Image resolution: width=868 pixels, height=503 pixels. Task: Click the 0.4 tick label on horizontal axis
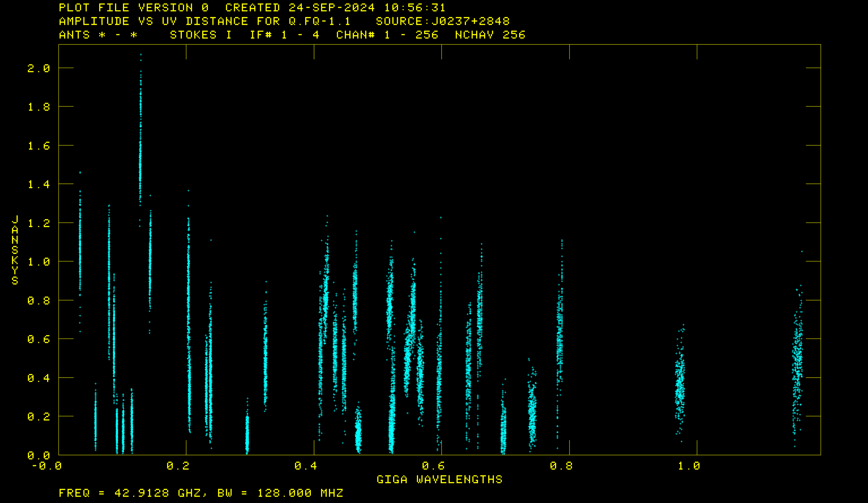(306, 466)
